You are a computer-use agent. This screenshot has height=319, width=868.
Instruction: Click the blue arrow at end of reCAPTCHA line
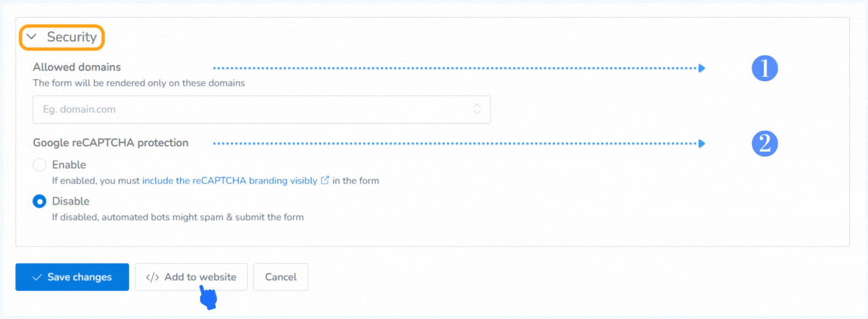click(x=700, y=143)
